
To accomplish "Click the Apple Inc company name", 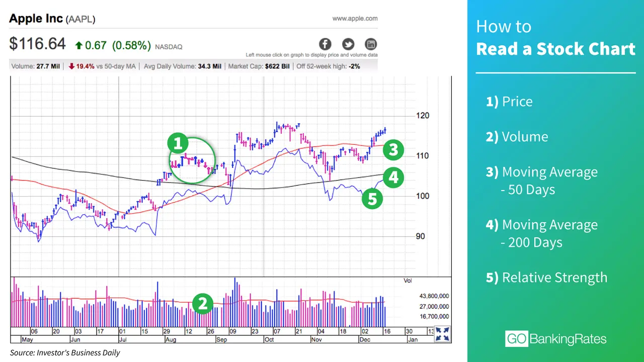I will [x=36, y=19].
